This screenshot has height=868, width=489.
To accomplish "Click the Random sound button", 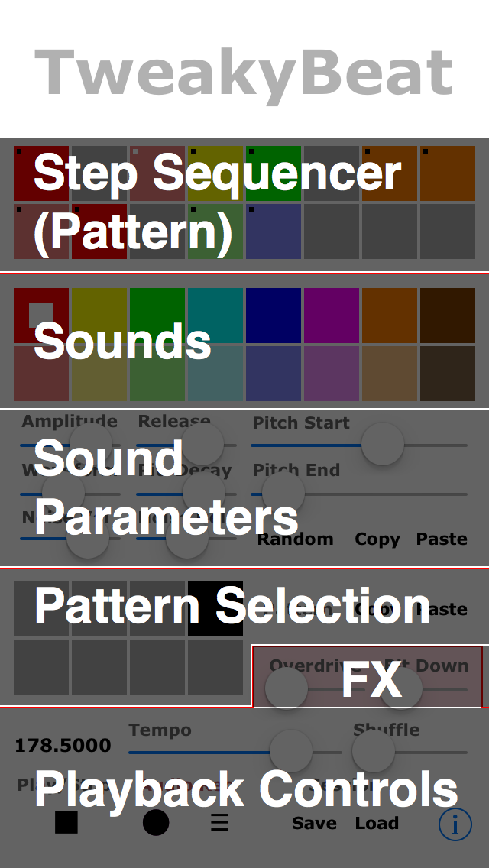I will [295, 539].
